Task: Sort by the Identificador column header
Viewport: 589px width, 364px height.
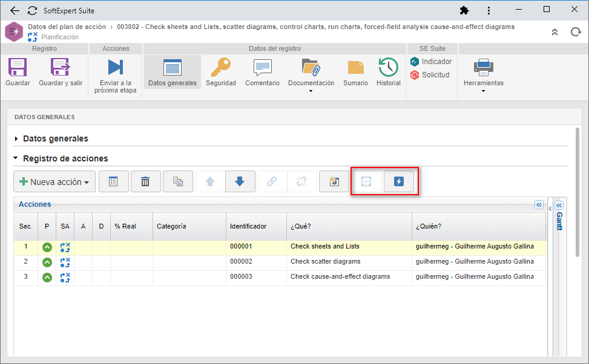Action: (x=256, y=226)
